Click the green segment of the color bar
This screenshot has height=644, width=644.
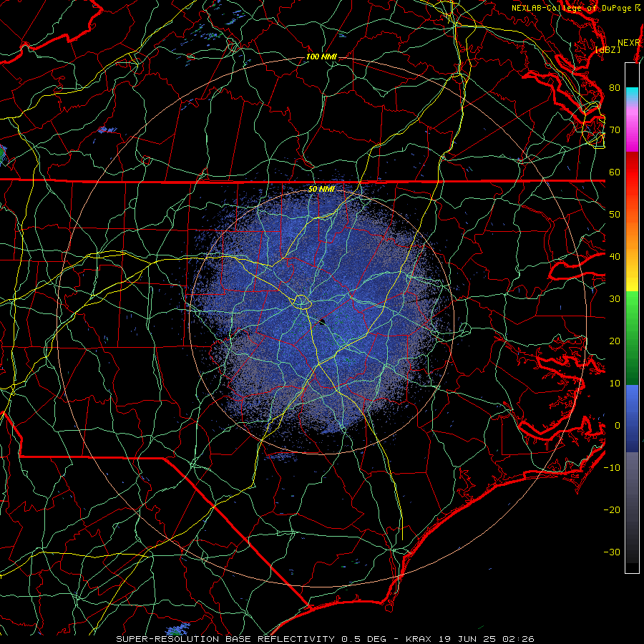coord(632,338)
